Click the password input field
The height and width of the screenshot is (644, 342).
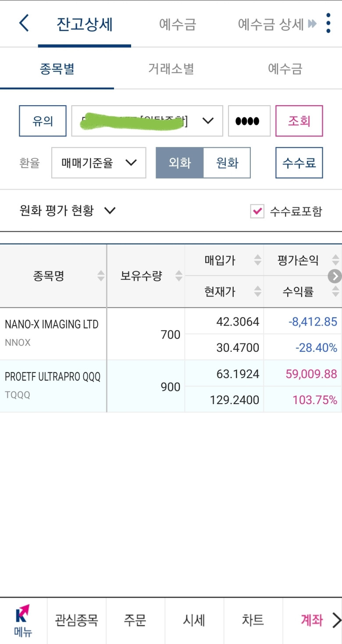[249, 121]
